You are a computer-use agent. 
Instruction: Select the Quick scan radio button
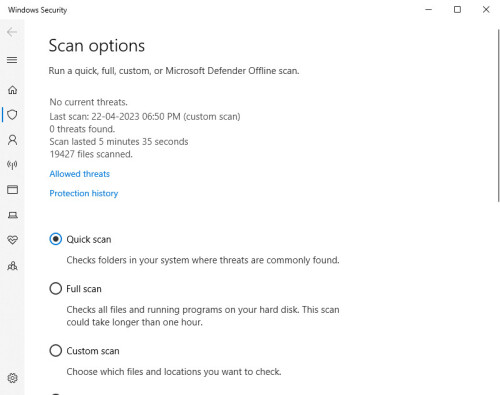pos(56,239)
